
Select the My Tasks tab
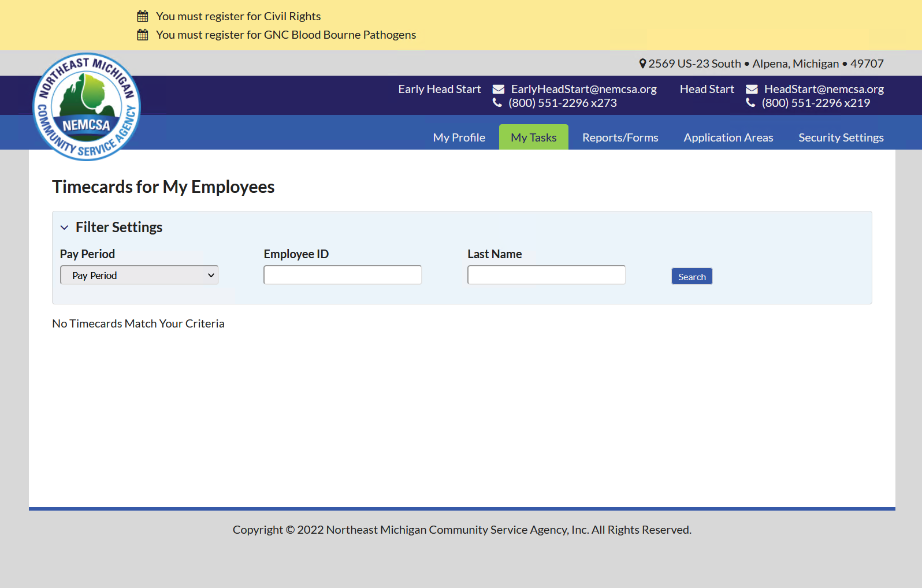coord(534,137)
